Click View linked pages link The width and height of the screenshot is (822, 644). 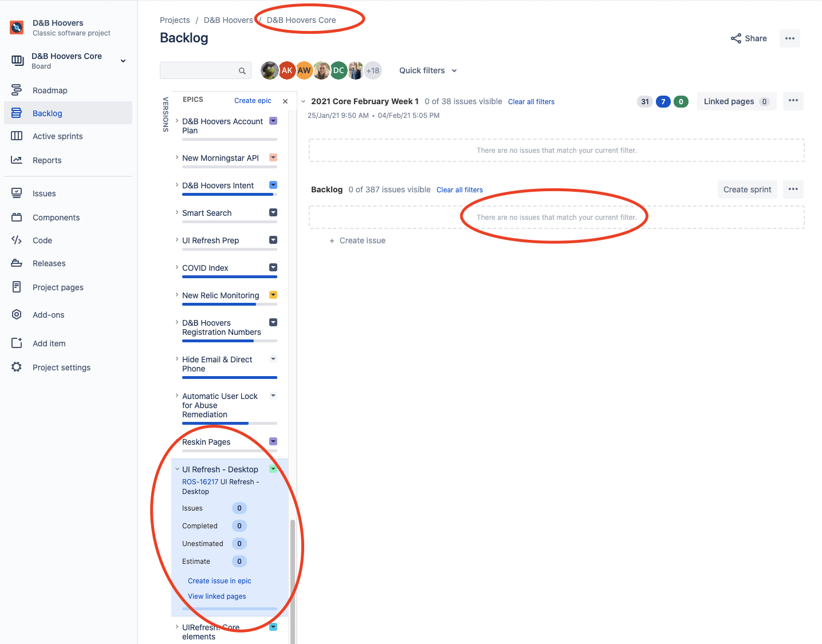click(217, 596)
